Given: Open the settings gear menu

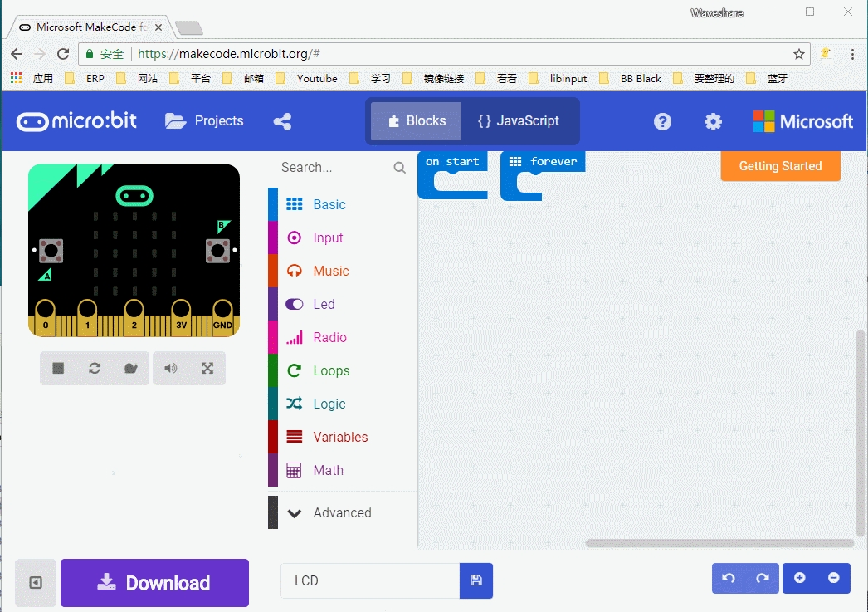Looking at the screenshot, I should 713,121.
